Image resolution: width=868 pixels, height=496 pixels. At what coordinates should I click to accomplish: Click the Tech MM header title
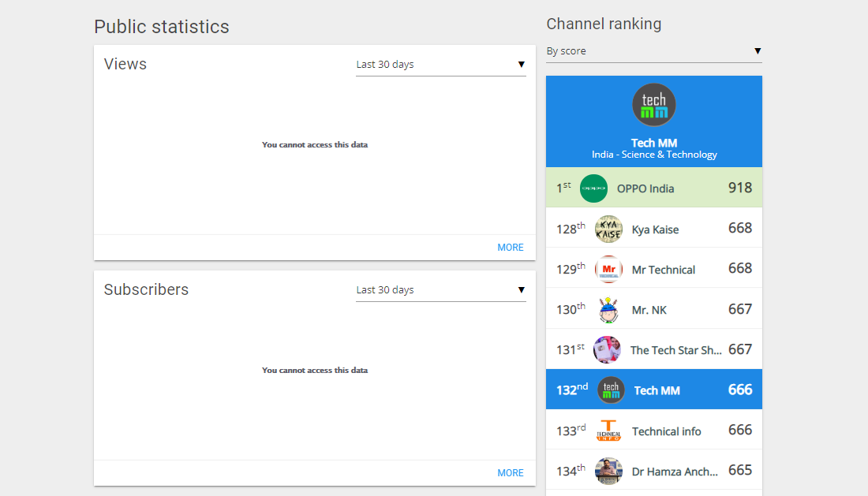654,143
